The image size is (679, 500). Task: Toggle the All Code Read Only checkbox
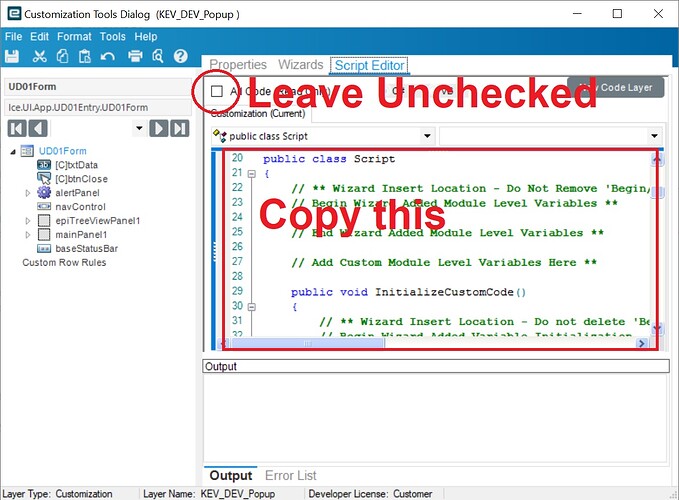click(217, 91)
